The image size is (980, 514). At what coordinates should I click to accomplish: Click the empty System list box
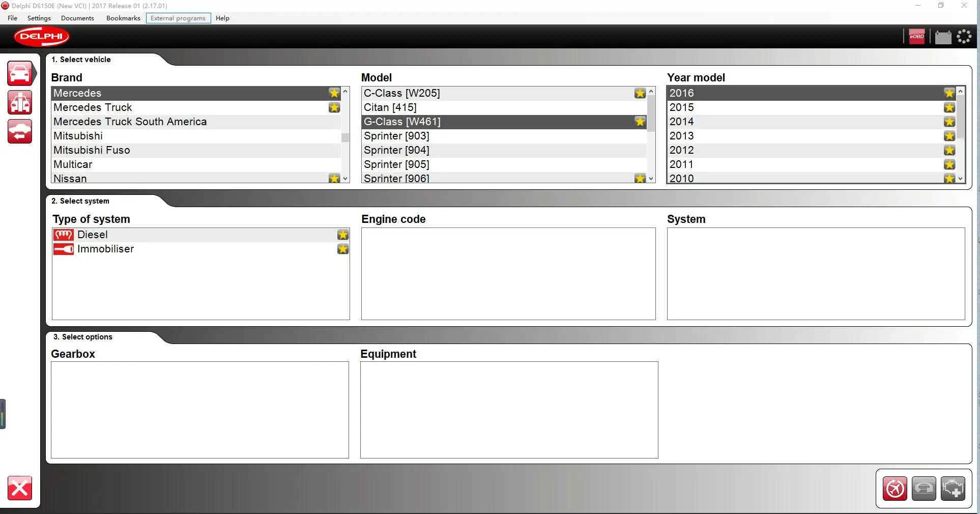[816, 274]
